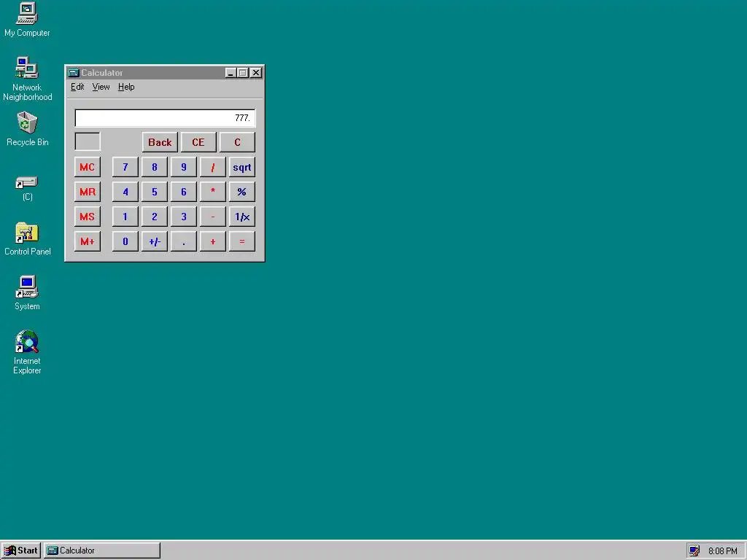The width and height of the screenshot is (747, 560).
Task: Click the subtract (-) key
Action: 213,217
